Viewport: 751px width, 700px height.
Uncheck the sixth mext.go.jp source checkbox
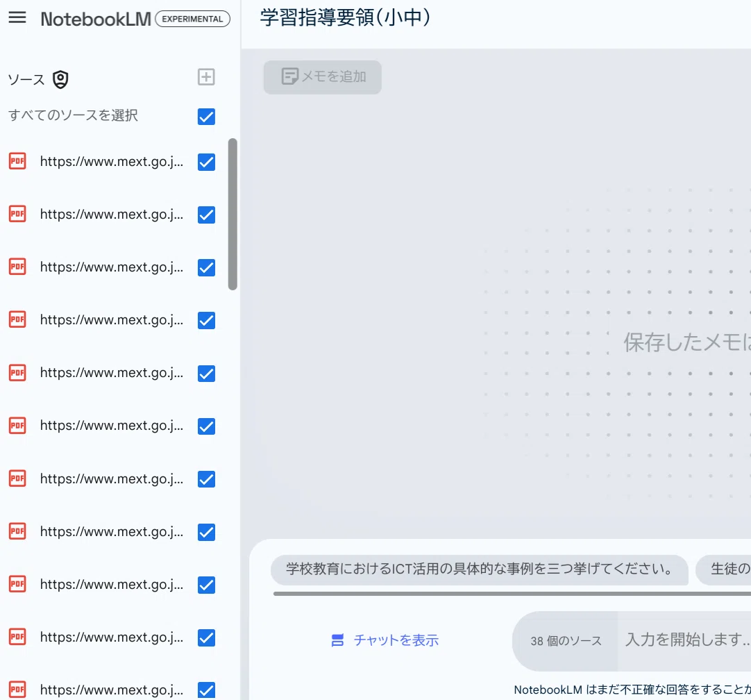pos(206,426)
